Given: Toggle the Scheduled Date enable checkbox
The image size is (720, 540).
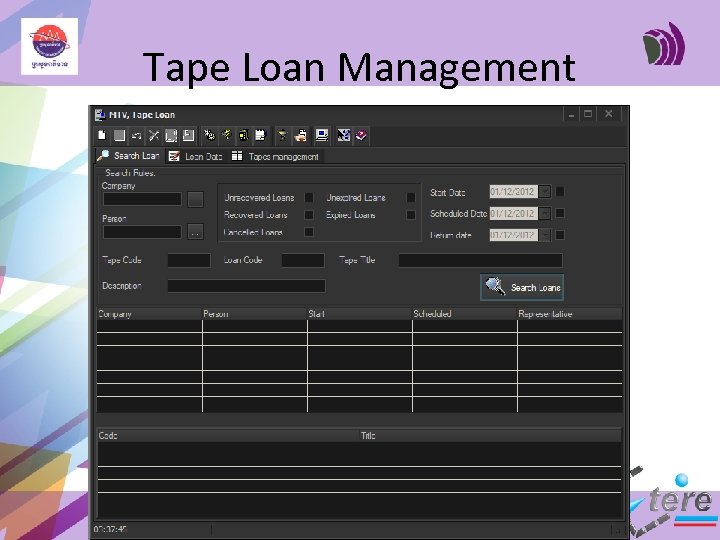Looking at the screenshot, I should click(x=560, y=213).
